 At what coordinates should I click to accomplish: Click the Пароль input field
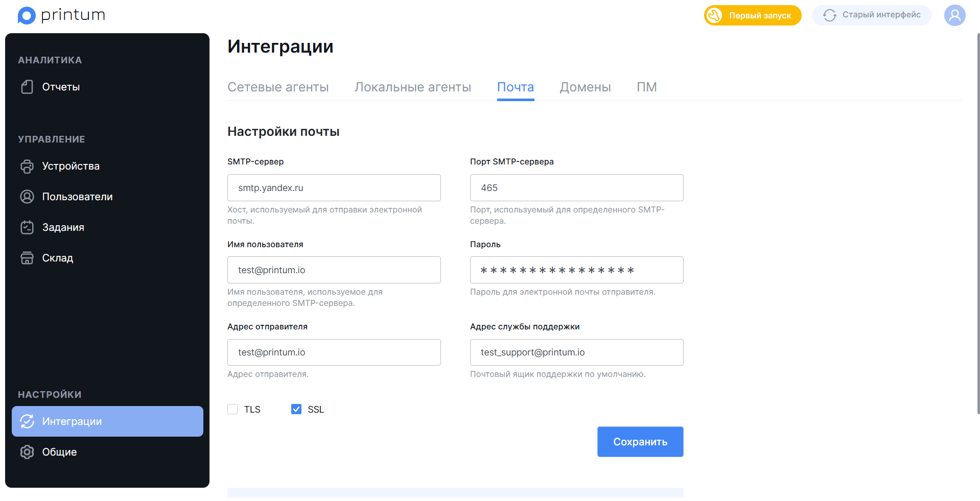pos(577,270)
